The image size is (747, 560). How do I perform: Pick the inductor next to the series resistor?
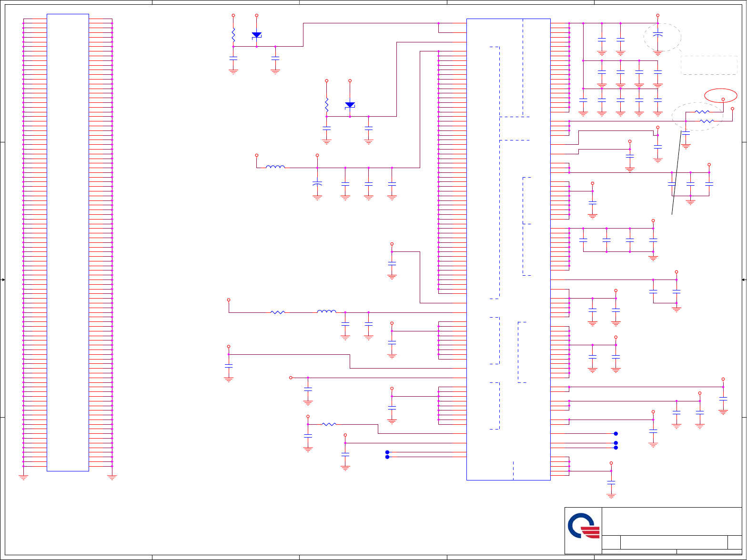tap(327, 312)
